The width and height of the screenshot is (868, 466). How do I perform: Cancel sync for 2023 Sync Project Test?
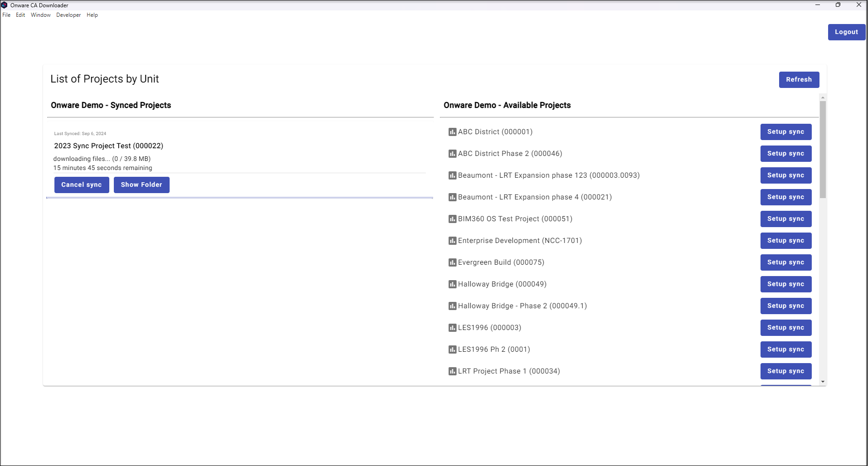coord(82,185)
